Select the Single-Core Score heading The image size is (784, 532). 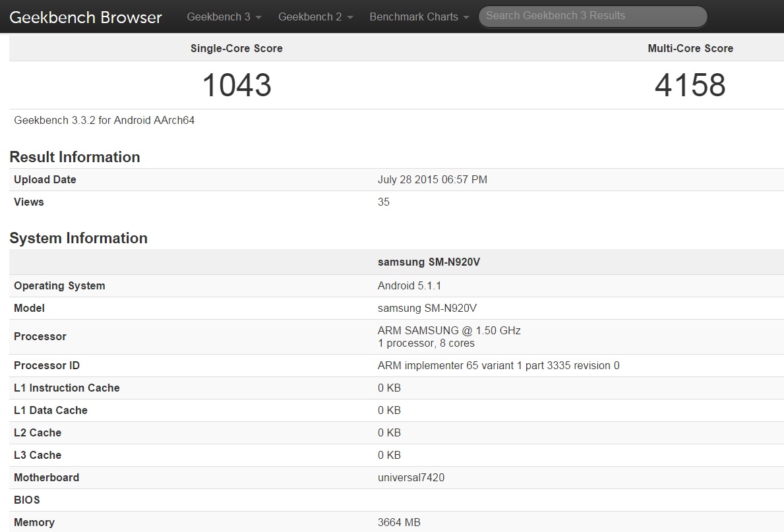coord(237,49)
